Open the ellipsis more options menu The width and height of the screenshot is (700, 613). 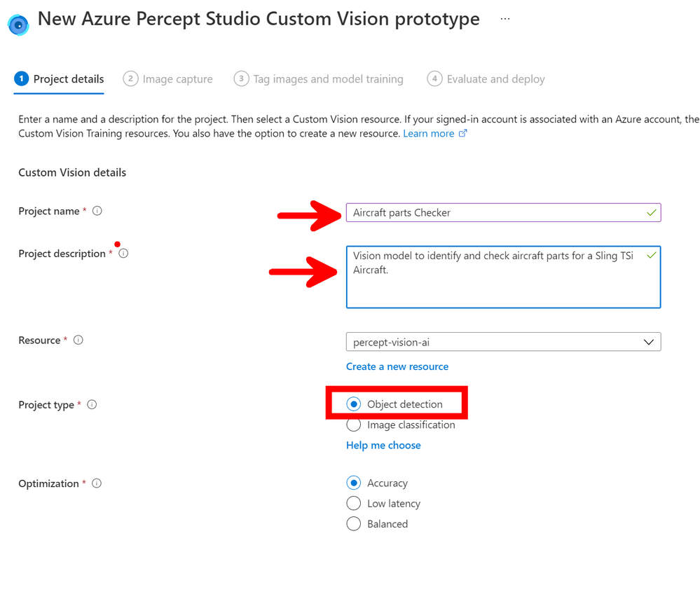coord(505,20)
